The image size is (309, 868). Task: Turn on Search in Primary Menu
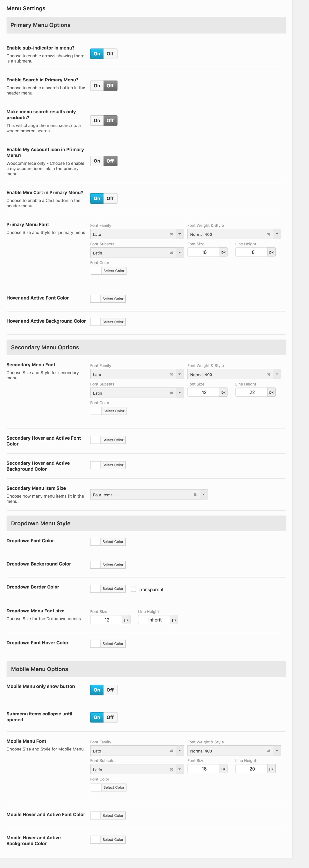(x=97, y=86)
